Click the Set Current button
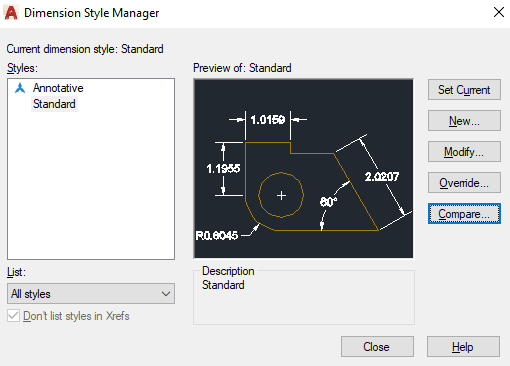 (x=464, y=90)
